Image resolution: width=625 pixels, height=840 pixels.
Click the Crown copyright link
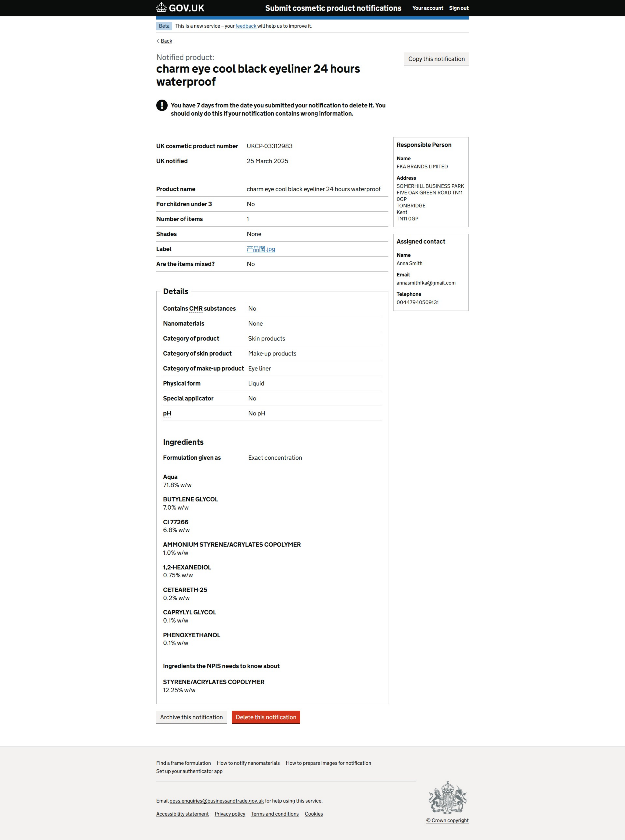[447, 820]
